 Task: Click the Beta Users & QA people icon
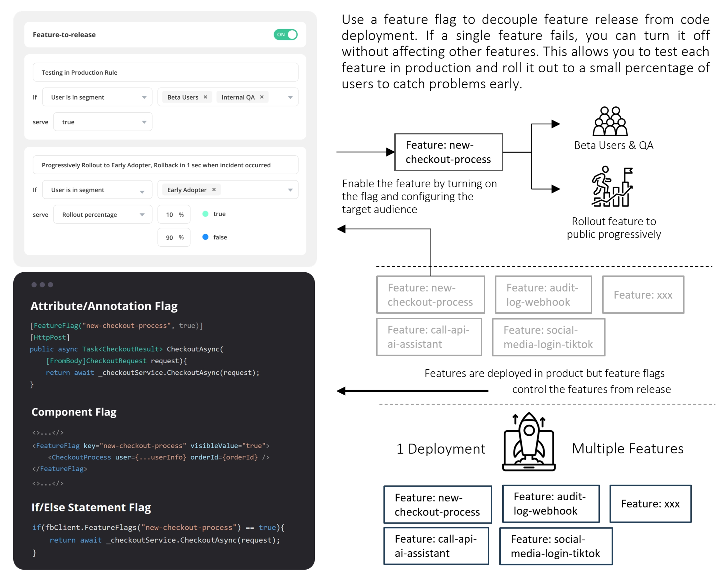click(x=610, y=121)
